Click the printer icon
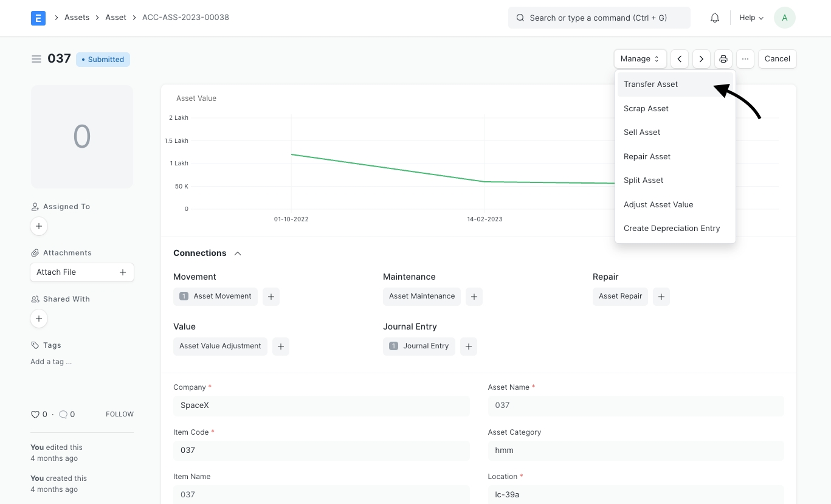This screenshot has width=831, height=504. tap(723, 59)
